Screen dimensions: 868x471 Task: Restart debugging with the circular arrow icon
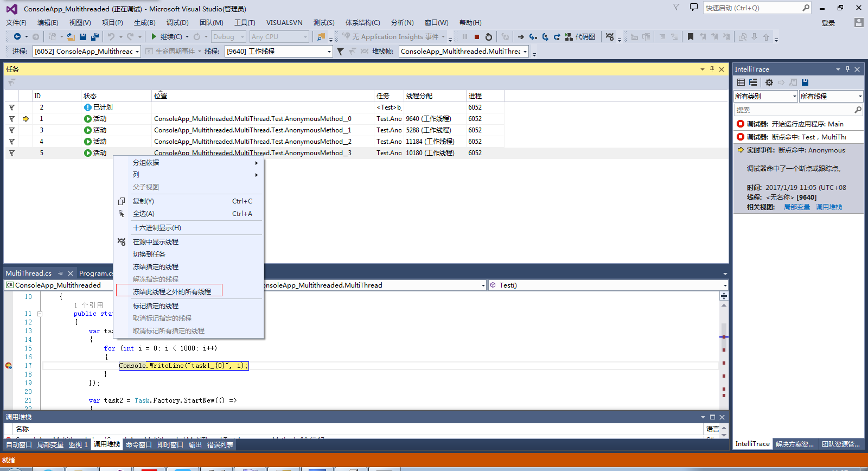point(489,37)
